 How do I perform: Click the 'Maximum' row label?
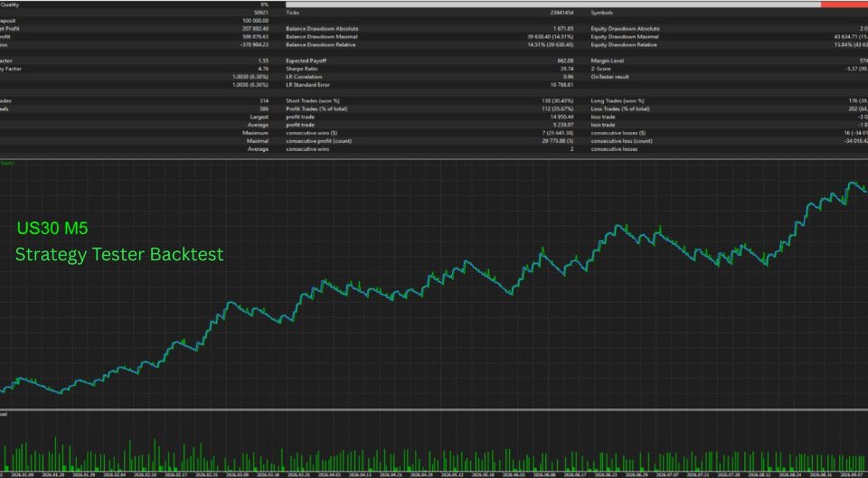(256, 134)
